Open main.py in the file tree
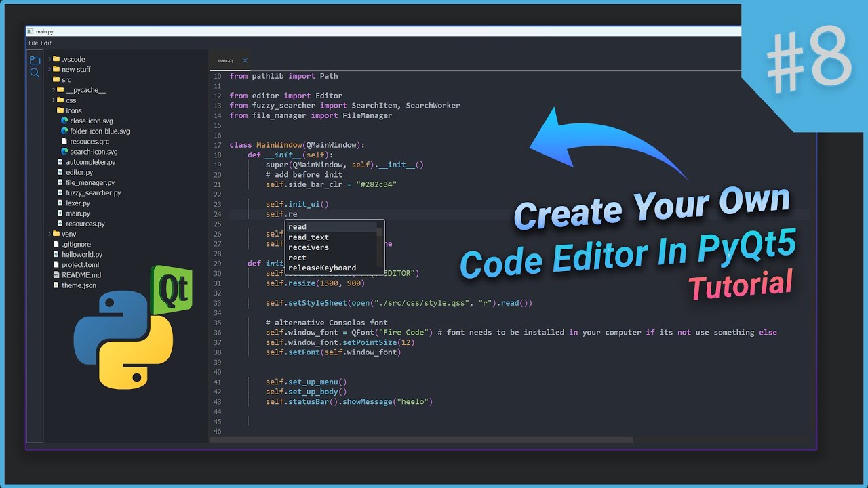Viewport: 868px width, 488px height. [78, 213]
